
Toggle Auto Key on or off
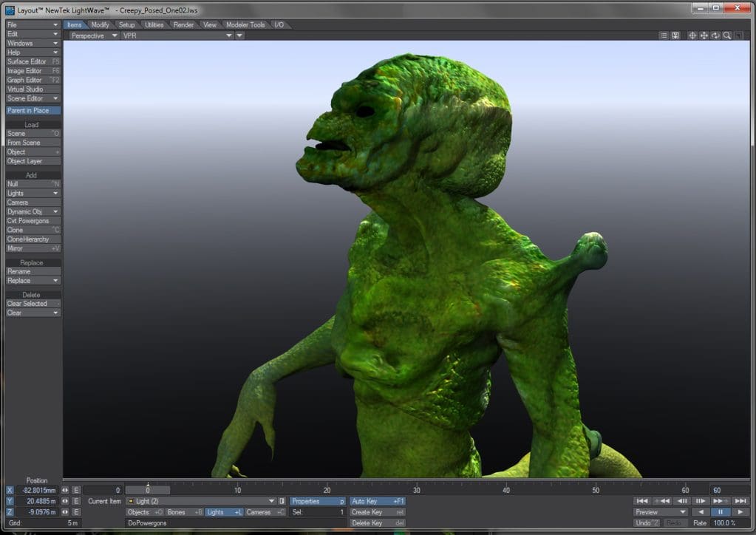[x=378, y=501]
